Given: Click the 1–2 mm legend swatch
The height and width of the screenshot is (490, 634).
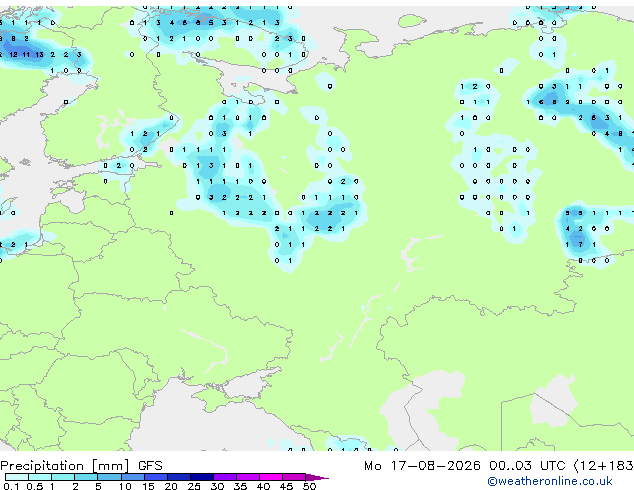Looking at the screenshot, I should pyautogui.click(x=63, y=477).
